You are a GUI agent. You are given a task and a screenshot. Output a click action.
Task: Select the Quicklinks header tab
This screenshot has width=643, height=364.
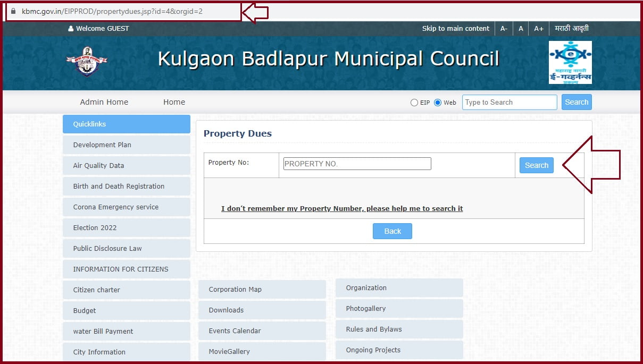tap(127, 124)
